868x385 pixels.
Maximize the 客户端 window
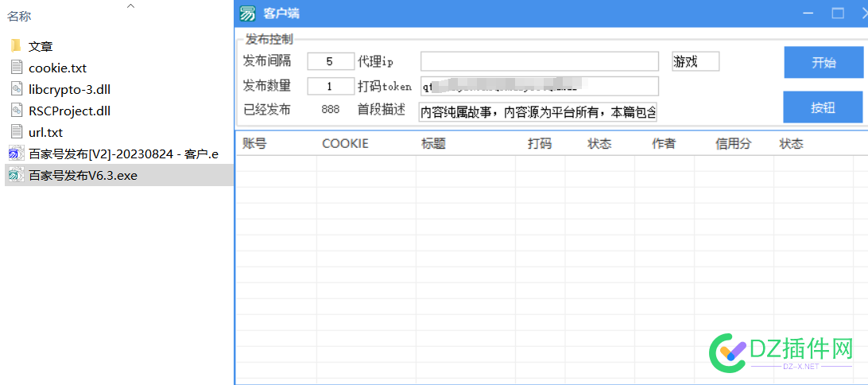tap(838, 14)
